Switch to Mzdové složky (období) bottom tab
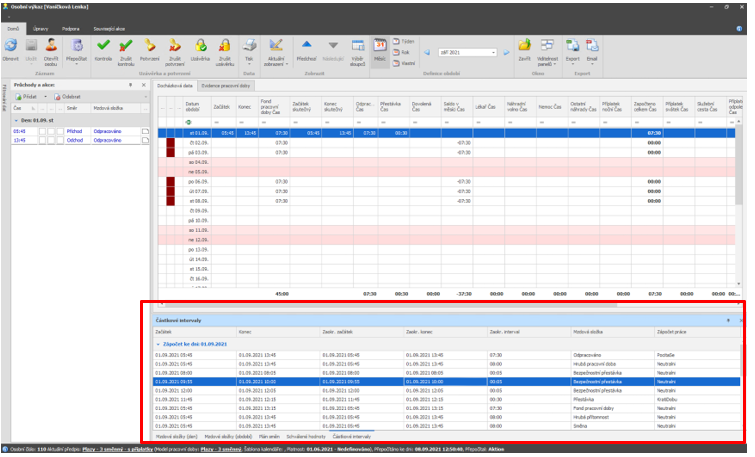This screenshot has height=457, width=755. coord(228,437)
